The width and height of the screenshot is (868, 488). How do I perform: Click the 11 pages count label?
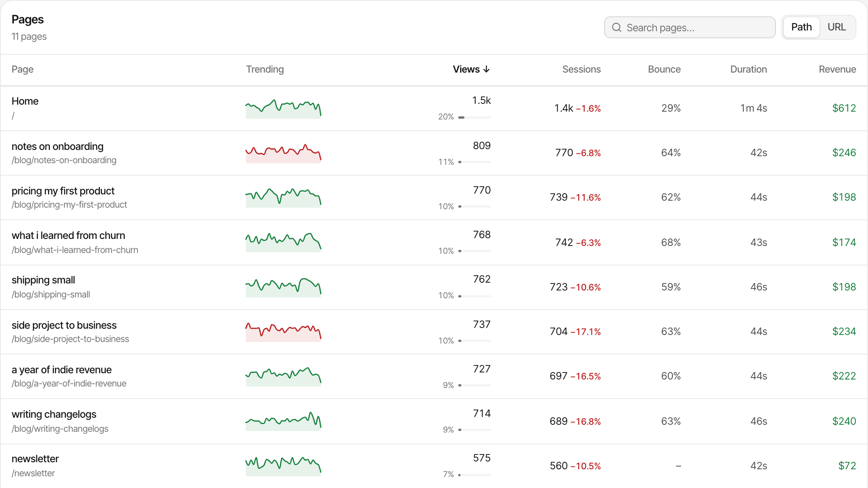click(29, 37)
